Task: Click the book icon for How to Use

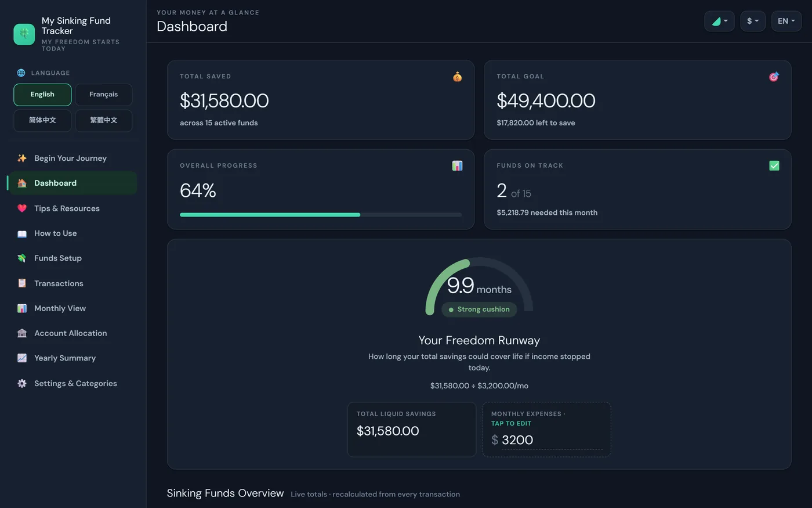Action: coord(22,233)
